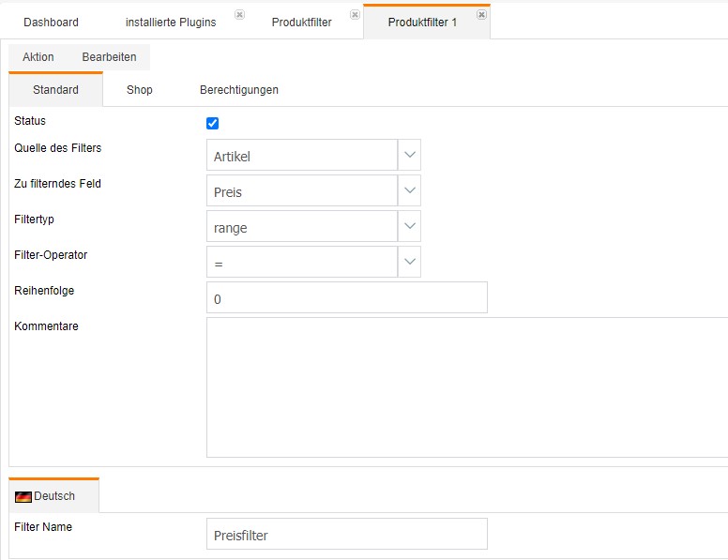
Task: Select the Standard settings tab
Action: coord(55,90)
